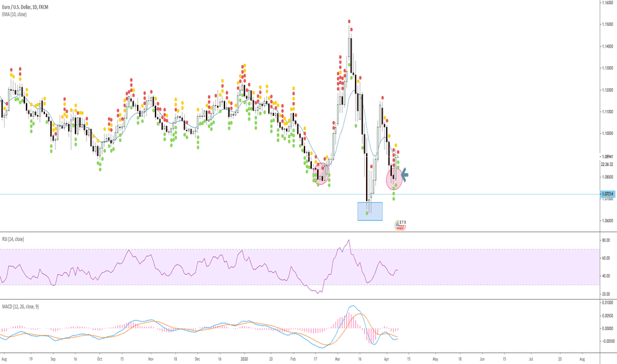Click the MACD (12, 26, close, 9) legend
Image resolution: width=617 pixels, height=364 pixels.
coord(20,306)
